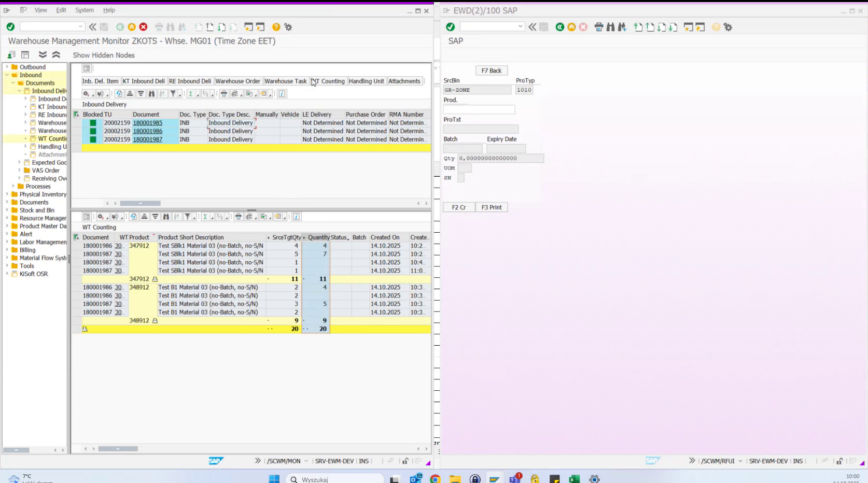This screenshot has height=483, width=868.
Task: Click the Sum (Σ) icon above Inbound Delivery list
Action: (x=191, y=94)
